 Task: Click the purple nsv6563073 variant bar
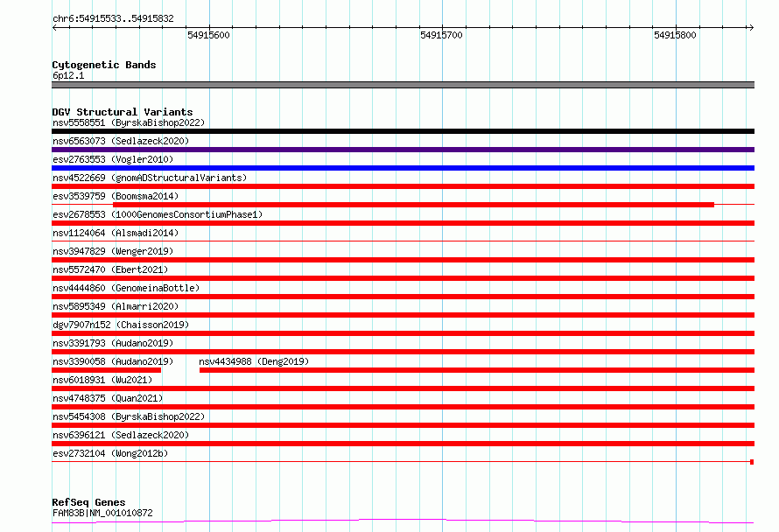403,150
